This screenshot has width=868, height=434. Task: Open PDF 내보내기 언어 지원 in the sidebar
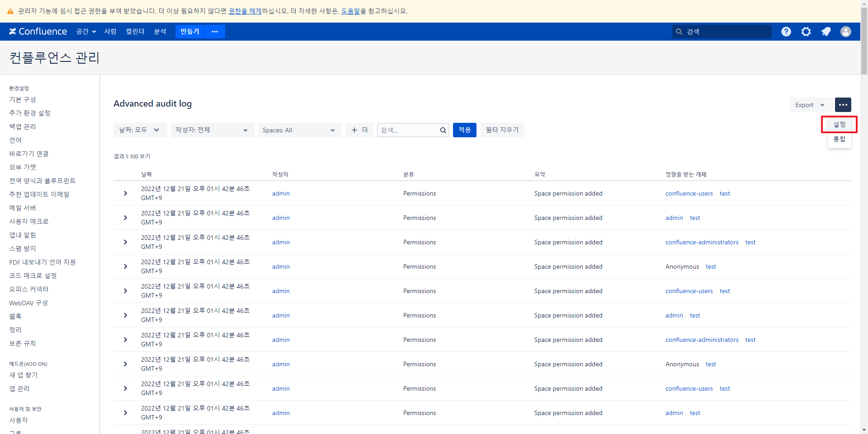tap(42, 262)
